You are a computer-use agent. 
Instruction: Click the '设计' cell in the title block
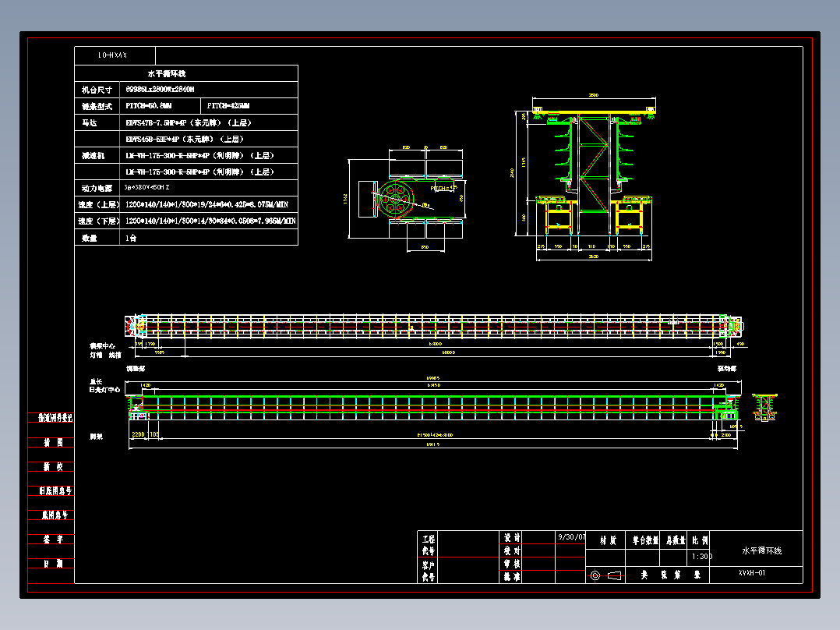512,537
